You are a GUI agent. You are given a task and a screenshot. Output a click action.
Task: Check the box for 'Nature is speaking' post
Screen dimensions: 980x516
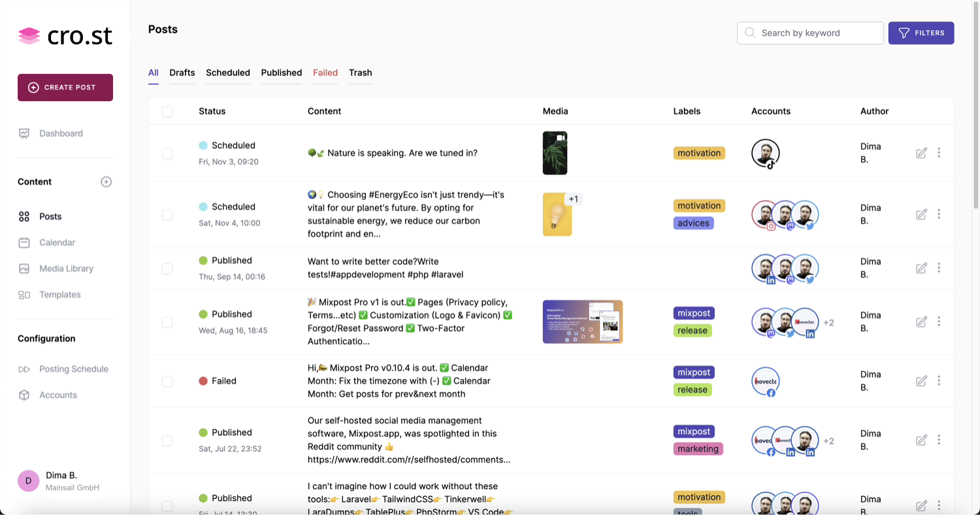pos(167,153)
